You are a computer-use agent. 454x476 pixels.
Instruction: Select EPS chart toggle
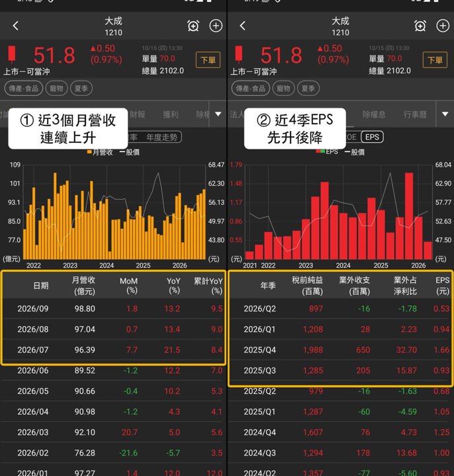[372, 137]
